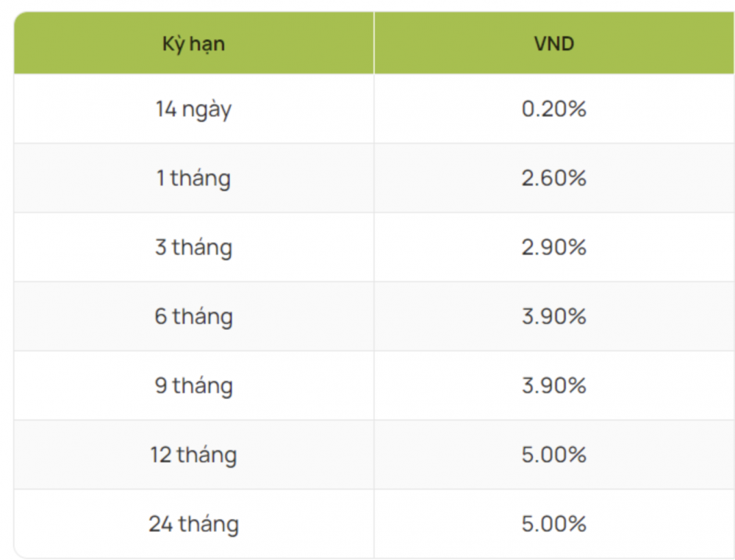Click the word 'ngày' in the first row
Image resolution: width=735 pixels, height=560 pixels.
click(207, 111)
